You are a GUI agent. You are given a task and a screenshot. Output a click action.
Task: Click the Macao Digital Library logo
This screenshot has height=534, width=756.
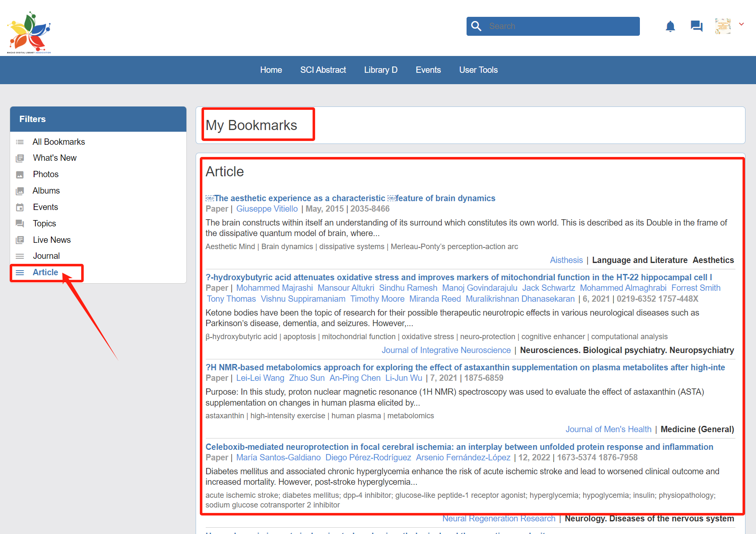point(29,32)
